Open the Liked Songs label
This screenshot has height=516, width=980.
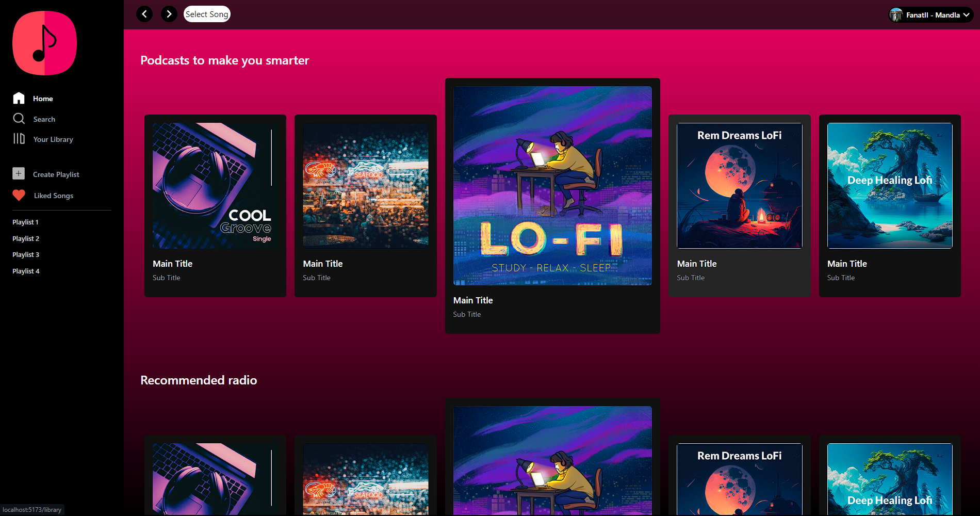coord(54,196)
